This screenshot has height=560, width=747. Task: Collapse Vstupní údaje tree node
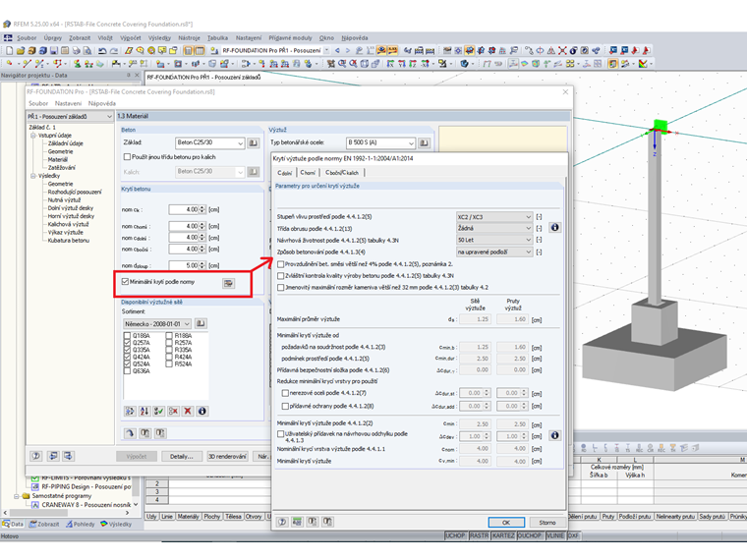33,136
